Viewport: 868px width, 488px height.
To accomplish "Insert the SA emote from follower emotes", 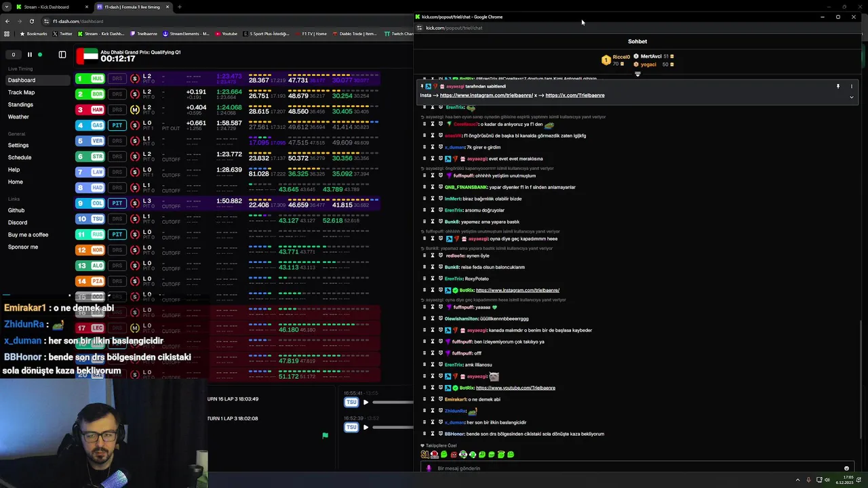I will pyautogui.click(x=425, y=455).
